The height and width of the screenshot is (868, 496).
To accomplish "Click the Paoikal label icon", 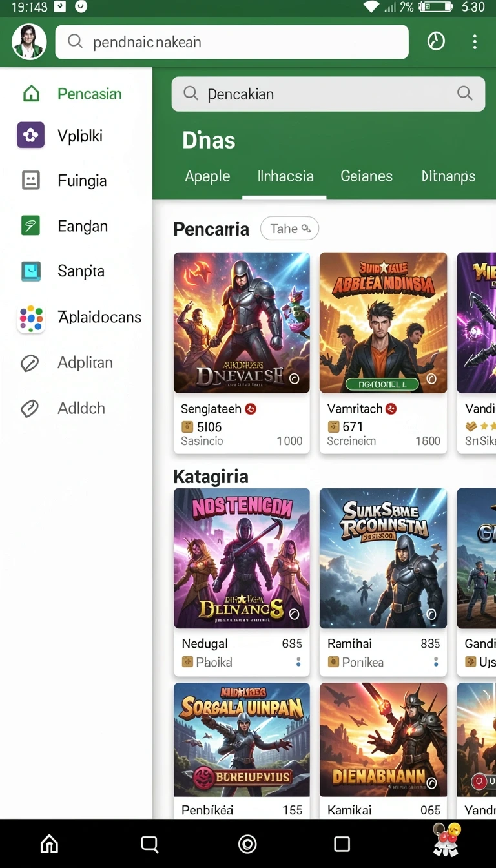I will [x=187, y=662].
